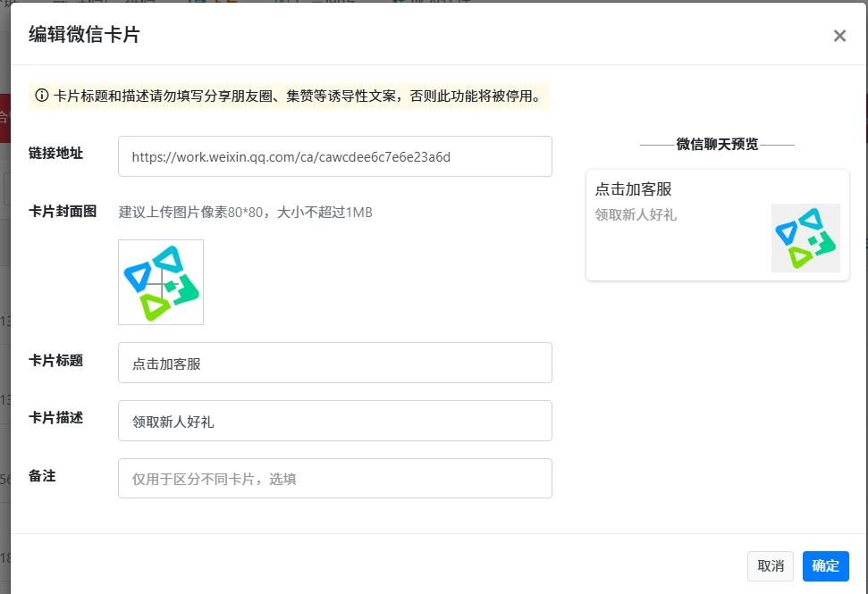Click the 卡片描述 label
868x594 pixels.
pyautogui.click(x=55, y=417)
